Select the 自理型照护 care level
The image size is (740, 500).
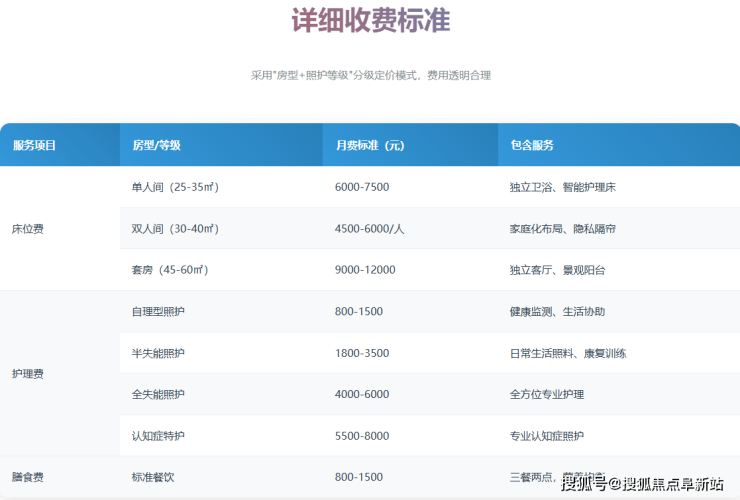tap(158, 312)
